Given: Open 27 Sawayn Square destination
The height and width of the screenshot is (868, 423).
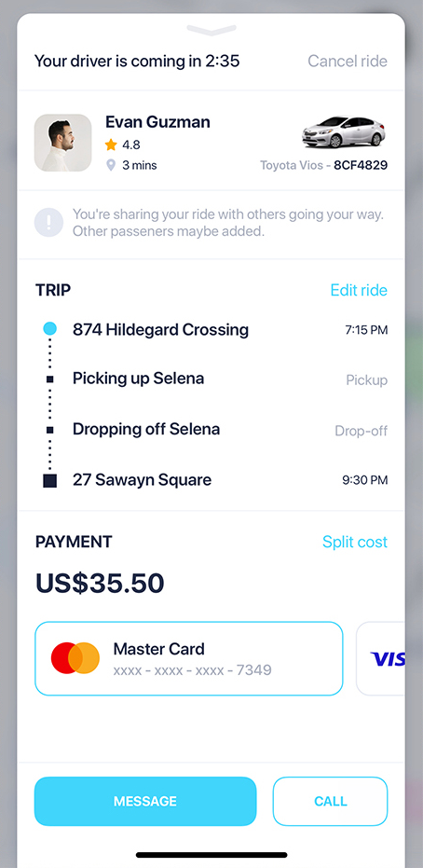Looking at the screenshot, I should point(143,480).
